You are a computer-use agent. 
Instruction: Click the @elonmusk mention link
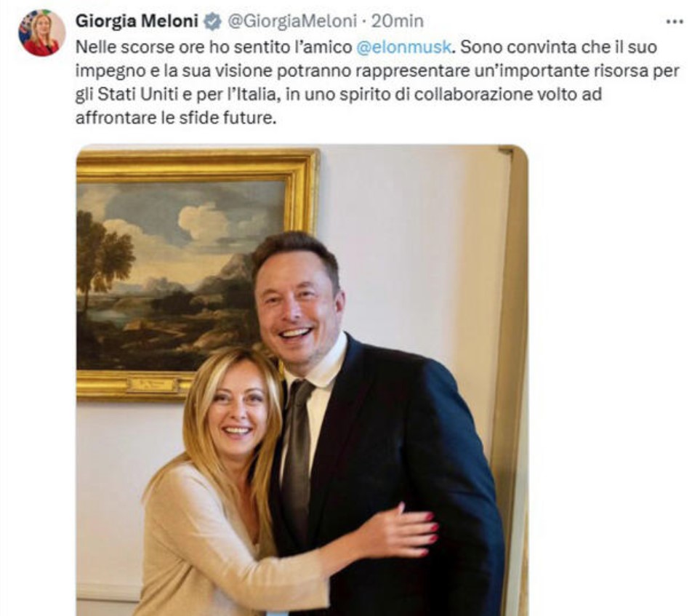(x=403, y=47)
